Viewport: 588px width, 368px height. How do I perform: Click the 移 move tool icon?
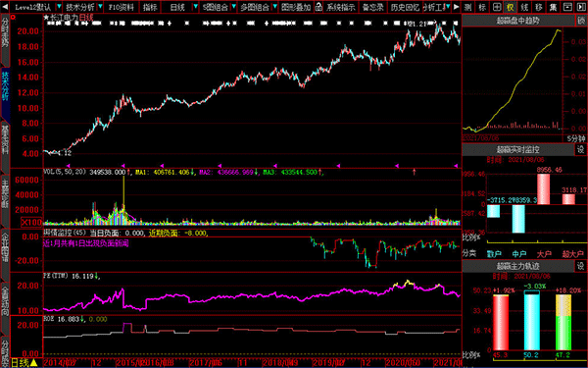coord(539,7)
